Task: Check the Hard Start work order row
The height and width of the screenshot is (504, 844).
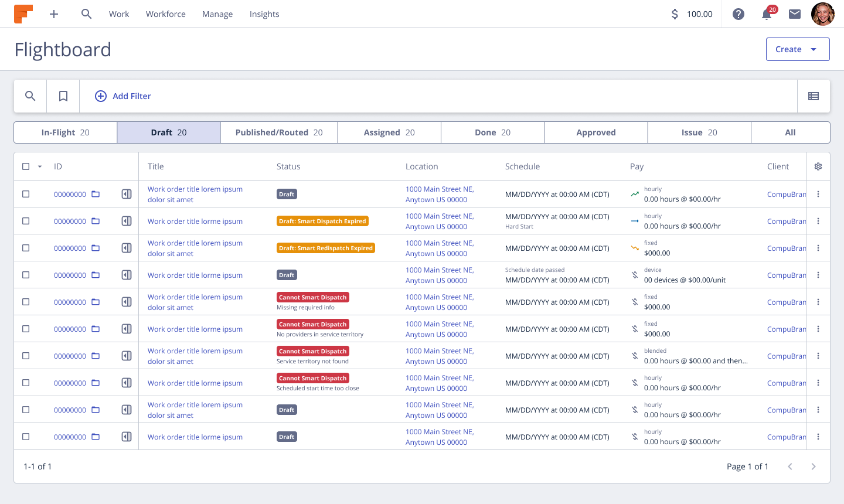Action: [26, 221]
